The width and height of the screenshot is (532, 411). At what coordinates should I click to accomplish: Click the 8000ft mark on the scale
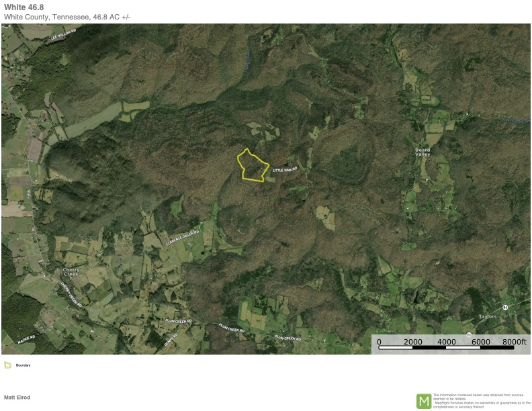pyautogui.click(x=515, y=342)
